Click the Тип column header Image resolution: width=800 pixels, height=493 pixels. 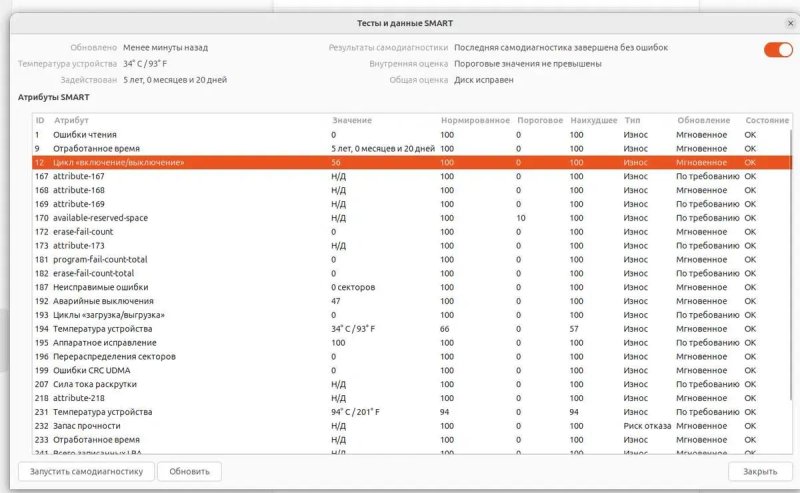632,120
